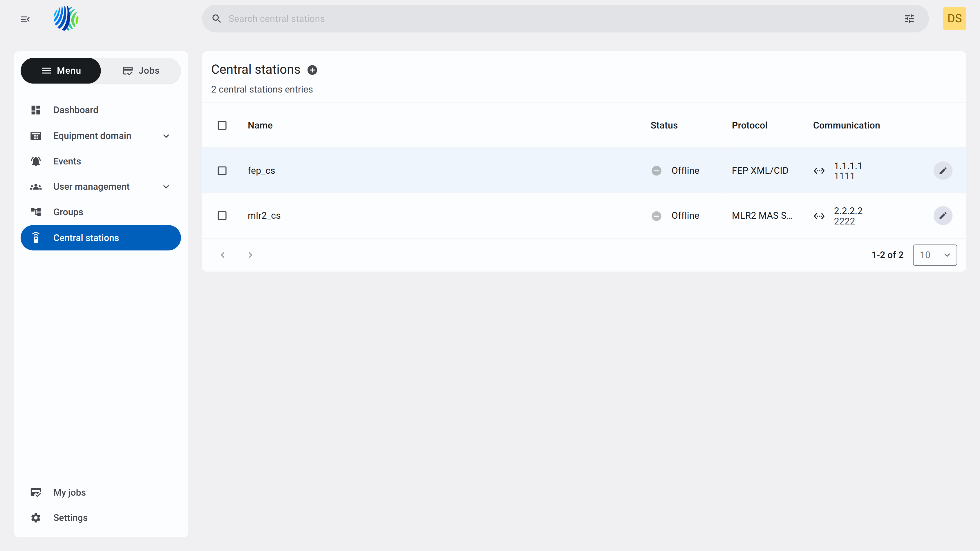Open the fep_cs station name
Screen dimensions: 980x551
pos(261,171)
